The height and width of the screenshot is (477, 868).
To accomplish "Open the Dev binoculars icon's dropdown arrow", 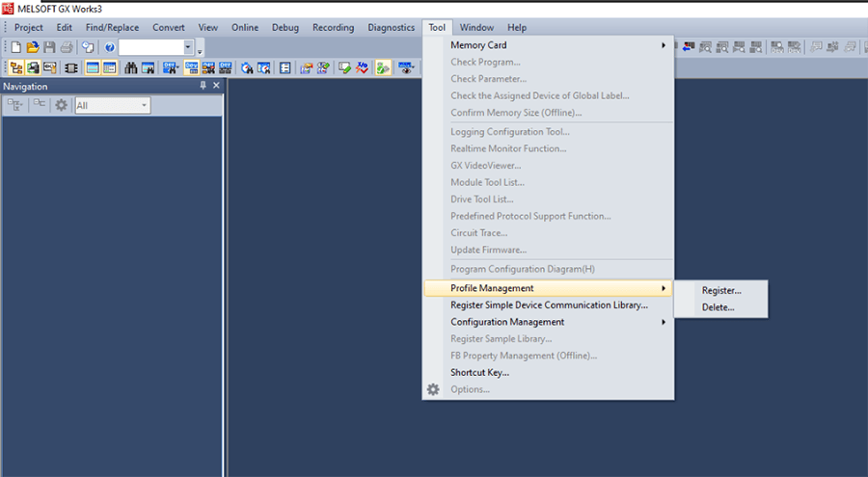I will coord(177,66).
